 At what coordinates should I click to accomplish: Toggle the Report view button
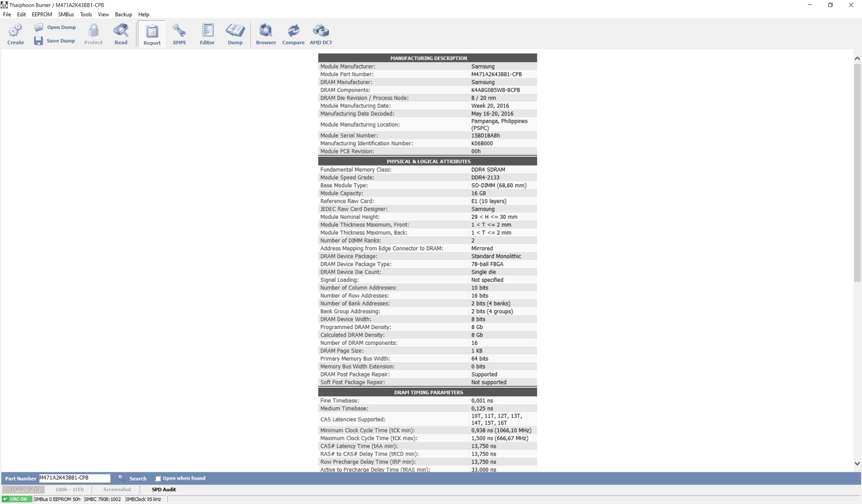pos(152,34)
